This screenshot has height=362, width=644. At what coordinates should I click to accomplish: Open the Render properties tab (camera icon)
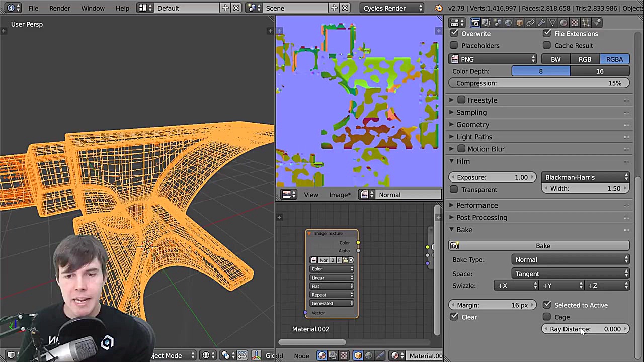pos(475,23)
